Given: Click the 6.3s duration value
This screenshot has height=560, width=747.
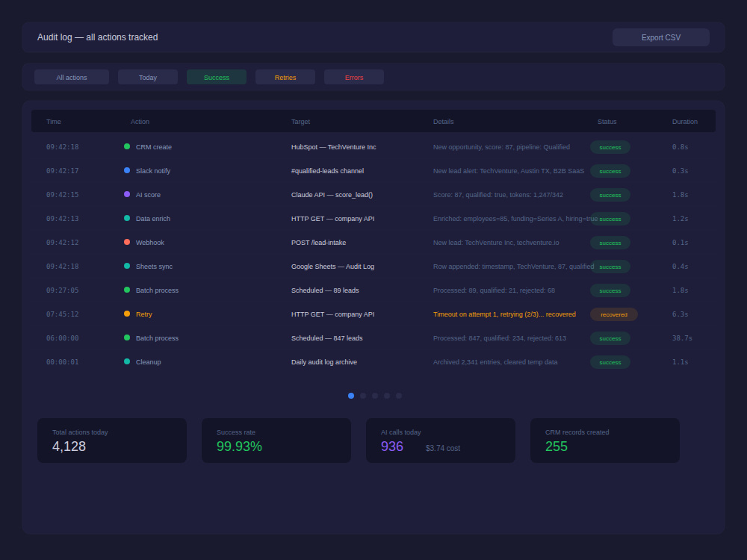Looking at the screenshot, I should [x=681, y=314].
